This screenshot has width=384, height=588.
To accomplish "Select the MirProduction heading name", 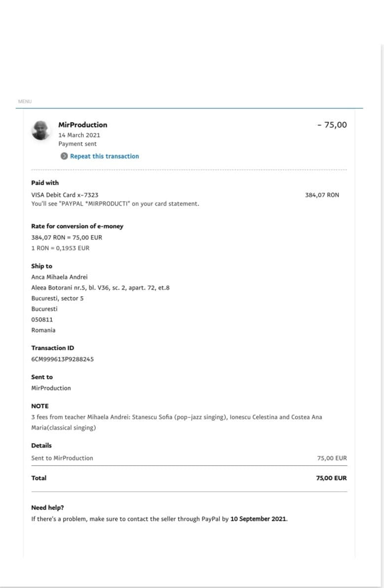I will [x=82, y=125].
